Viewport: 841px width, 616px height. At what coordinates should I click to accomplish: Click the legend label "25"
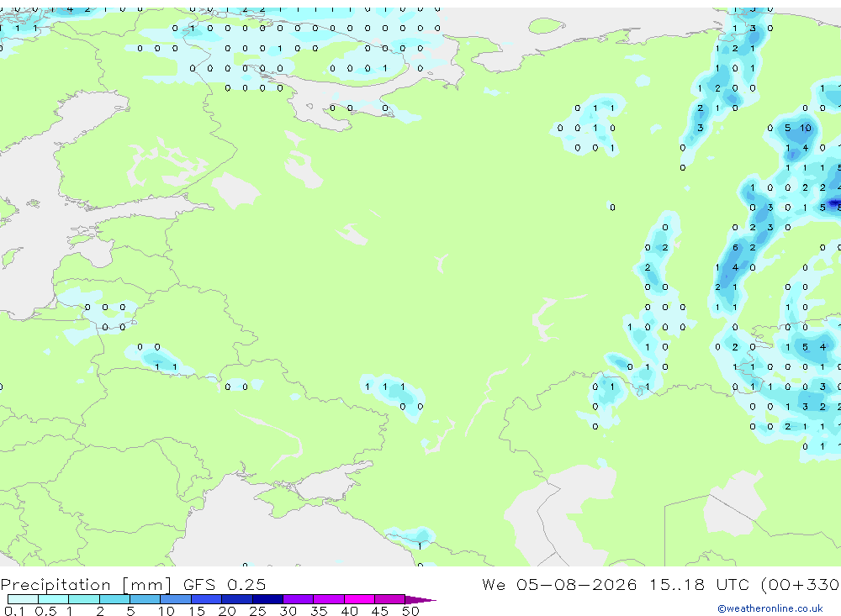(258, 611)
